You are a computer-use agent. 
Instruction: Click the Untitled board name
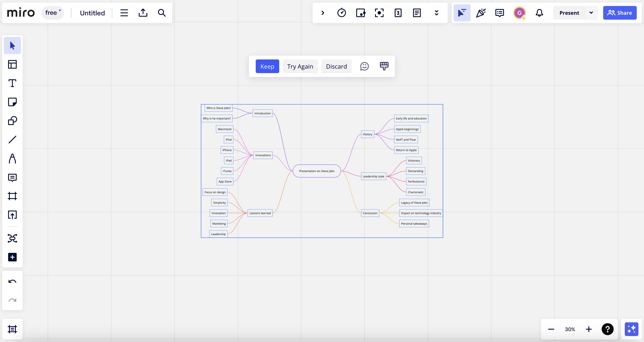tap(92, 13)
